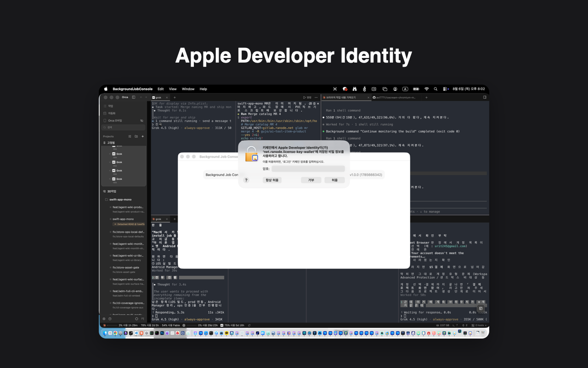The image size is (588, 368).
Task: Click version v1.0.0 (1785666342) label
Action: [366, 175]
